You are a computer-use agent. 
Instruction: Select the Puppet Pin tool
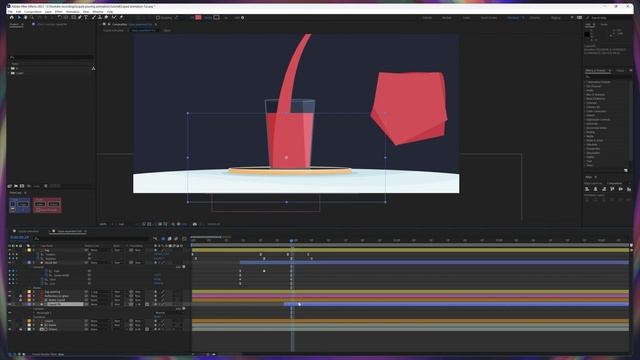[121, 18]
